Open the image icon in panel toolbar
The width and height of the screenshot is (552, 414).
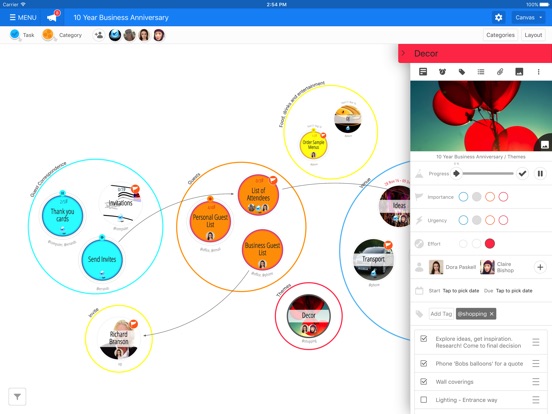click(x=519, y=72)
